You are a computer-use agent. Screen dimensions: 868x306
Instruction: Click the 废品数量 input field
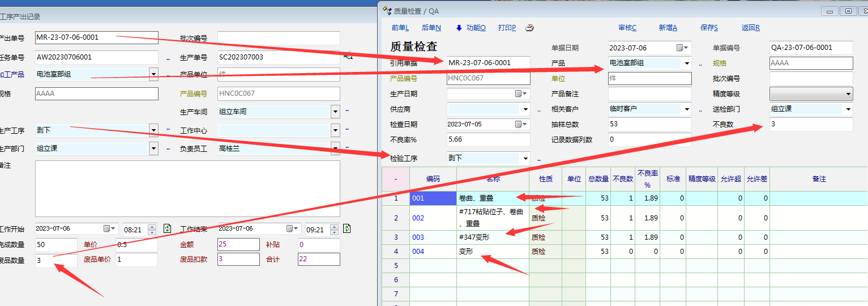55,260
